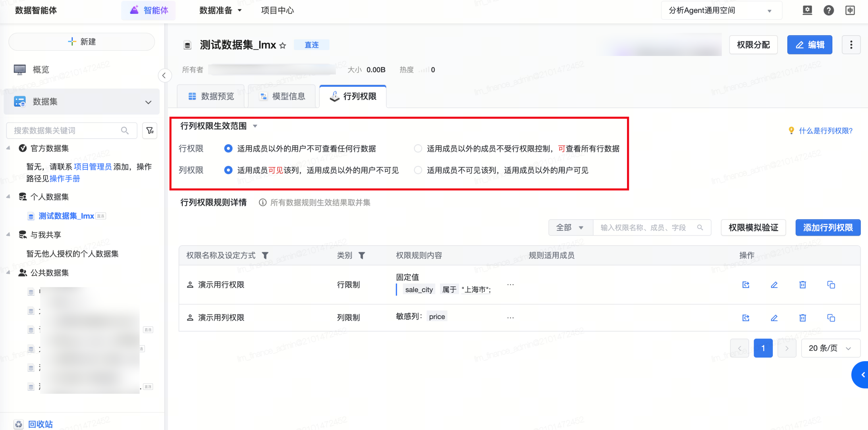868x430 pixels.
Task: Open the help question mark icon
Action: 828,11
